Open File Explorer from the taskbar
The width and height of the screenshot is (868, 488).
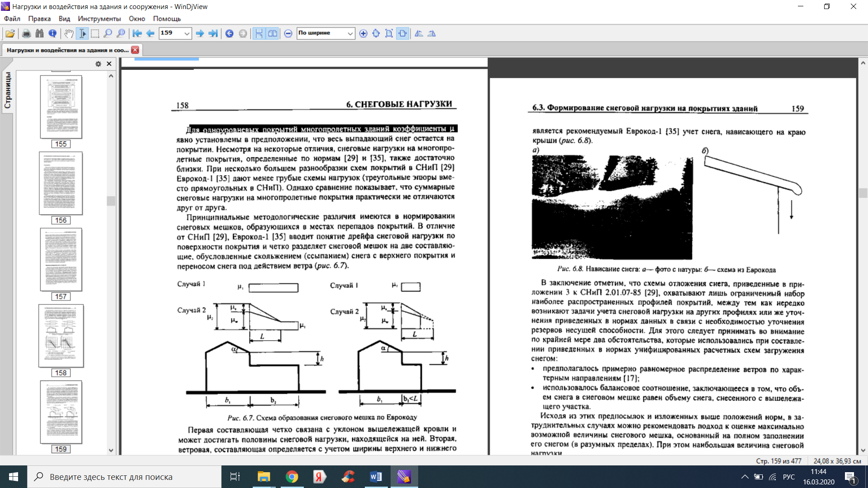pos(264,477)
